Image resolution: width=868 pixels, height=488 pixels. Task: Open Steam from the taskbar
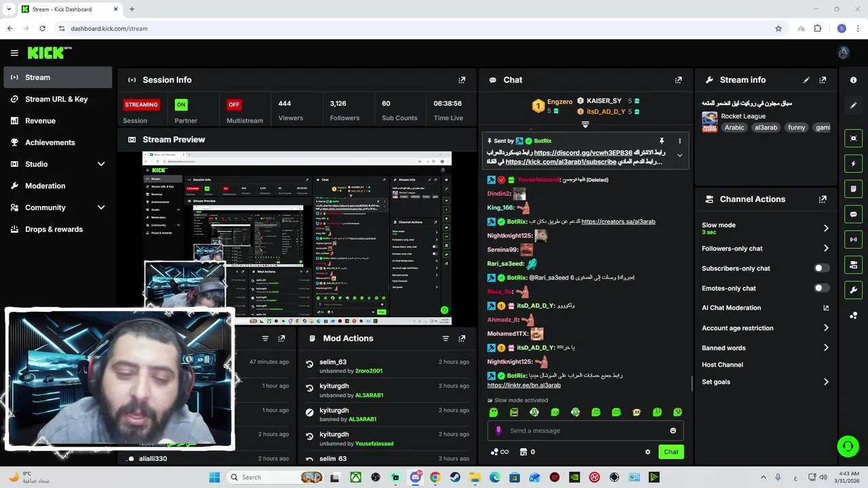(455, 477)
